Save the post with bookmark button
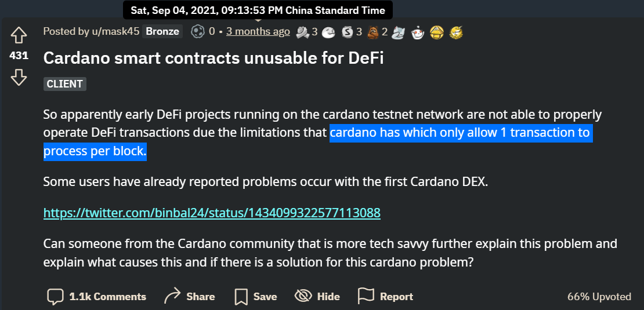 click(255, 296)
